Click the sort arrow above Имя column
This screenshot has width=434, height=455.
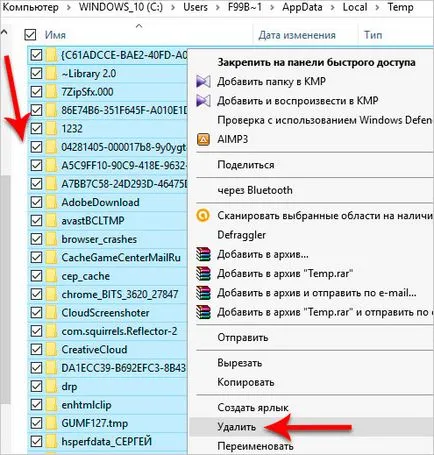[139, 26]
